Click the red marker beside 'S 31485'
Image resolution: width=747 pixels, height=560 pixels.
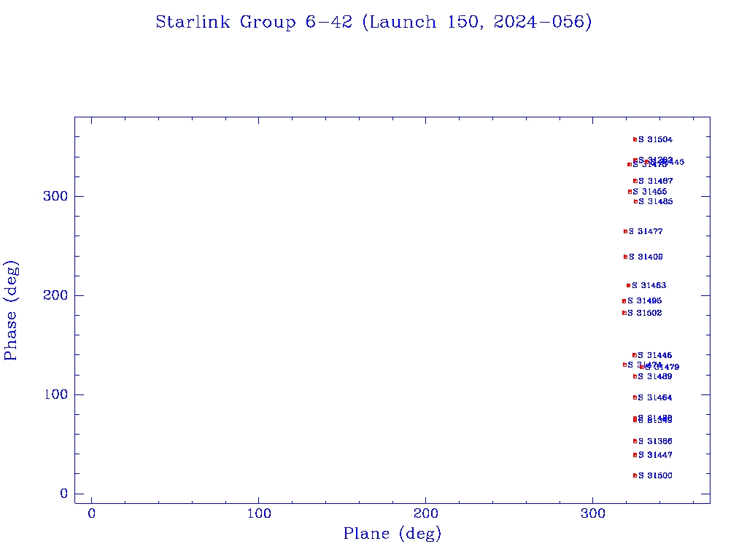635,201
